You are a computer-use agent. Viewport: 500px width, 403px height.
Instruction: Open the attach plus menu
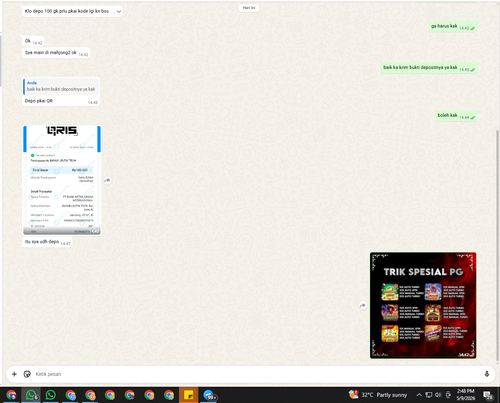(x=14, y=374)
